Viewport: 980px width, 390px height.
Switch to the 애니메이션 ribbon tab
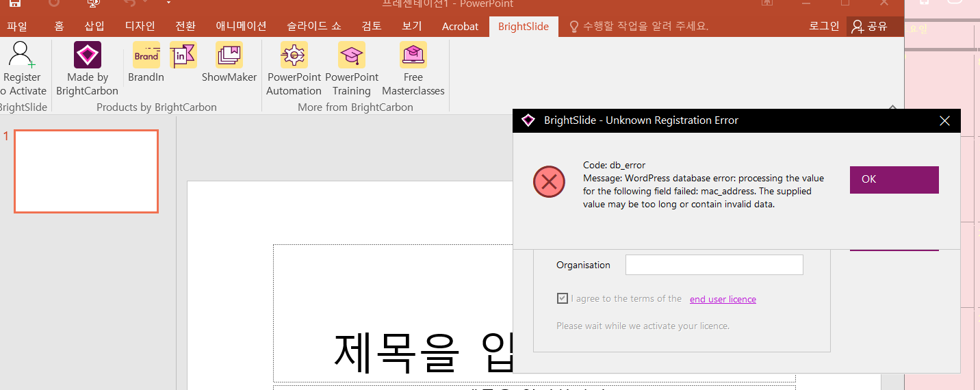(241, 27)
